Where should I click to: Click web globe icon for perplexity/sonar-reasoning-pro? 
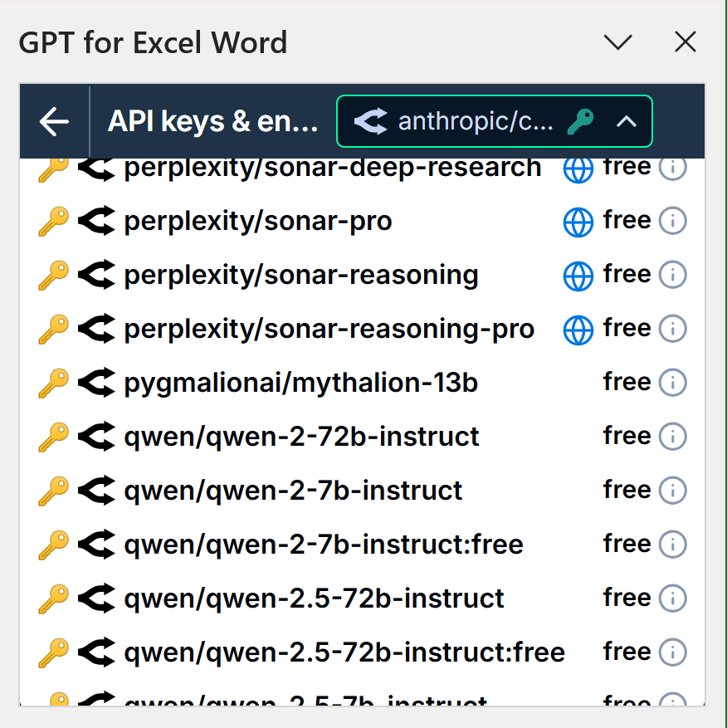click(x=578, y=330)
